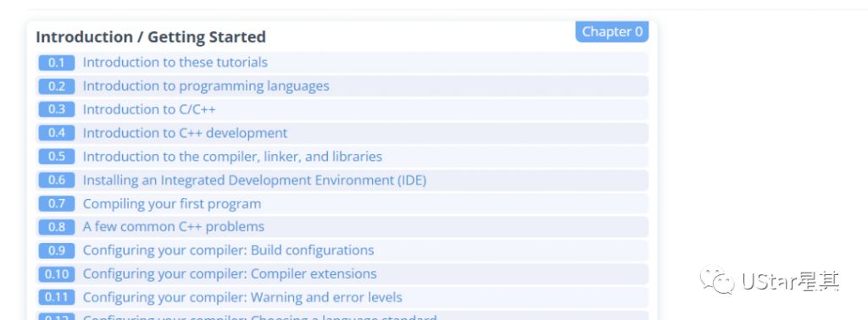Select the 0.7 lesson number badge

click(x=57, y=203)
